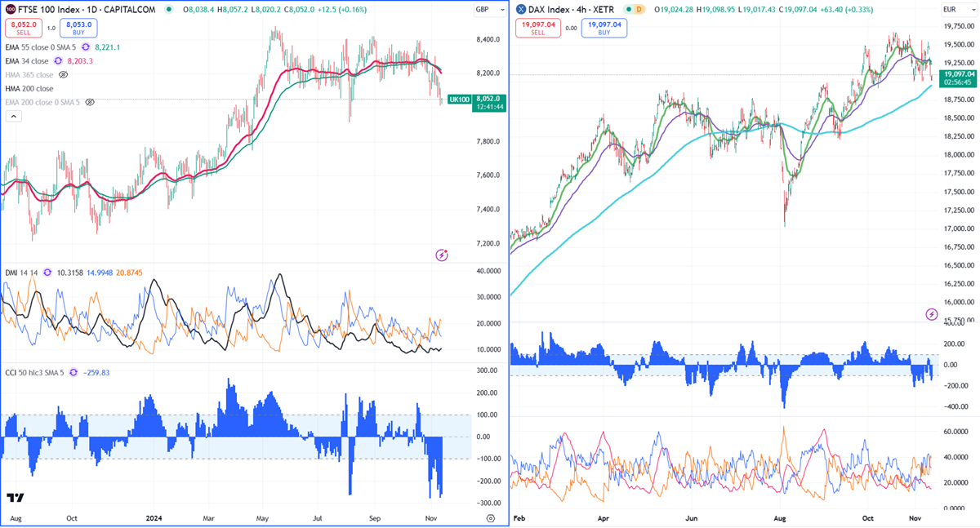Screen dimensions: 980x528
Task: Show the hidden HMA 365 indicator via eye icon
Action: coord(64,74)
